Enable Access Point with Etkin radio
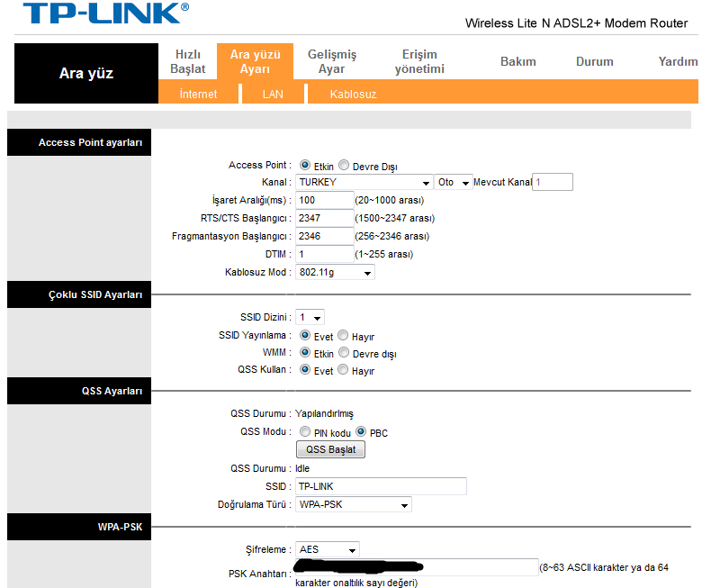The height and width of the screenshot is (588, 702). 305,166
